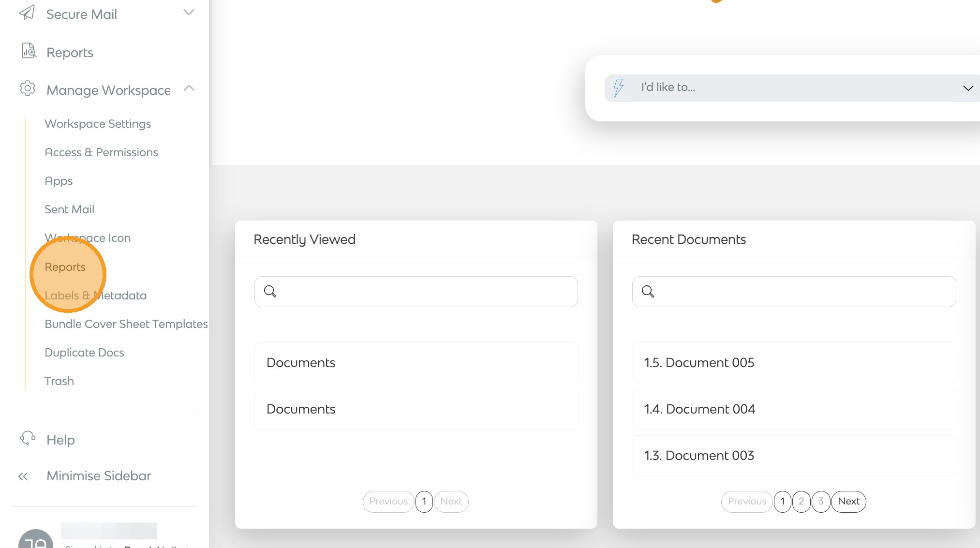Click the Reports chart icon in sidebar
The width and height of the screenshot is (980, 548).
[29, 51]
